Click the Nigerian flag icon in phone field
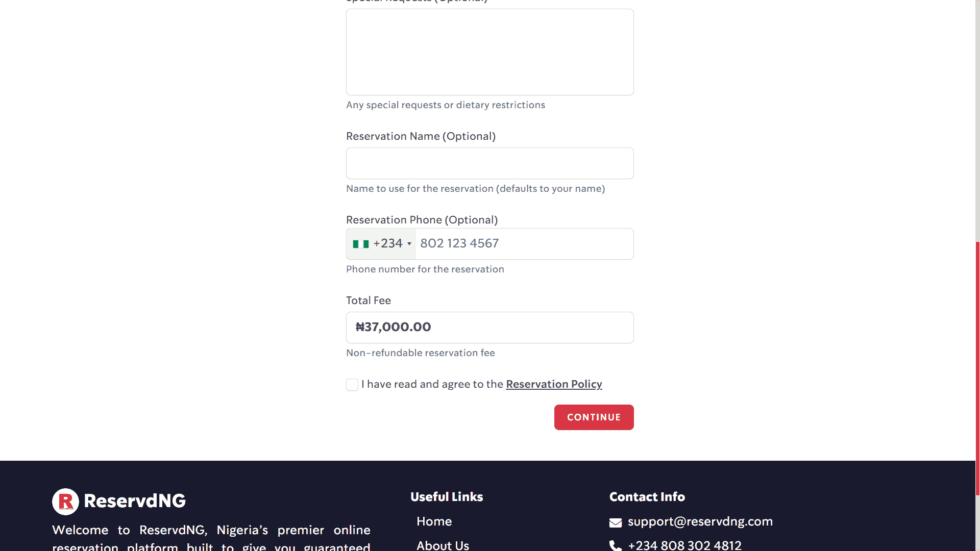Viewport: 980px width, 551px height. coord(360,244)
